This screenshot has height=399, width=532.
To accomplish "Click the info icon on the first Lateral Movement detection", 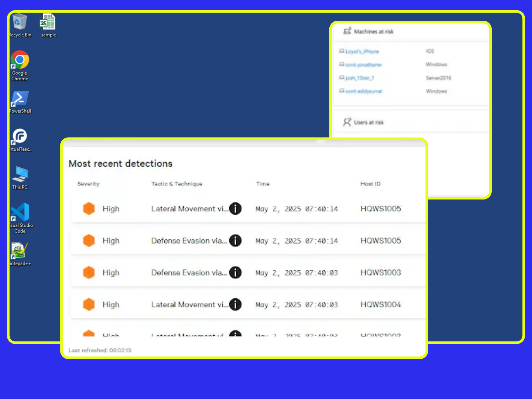I will (x=235, y=208).
